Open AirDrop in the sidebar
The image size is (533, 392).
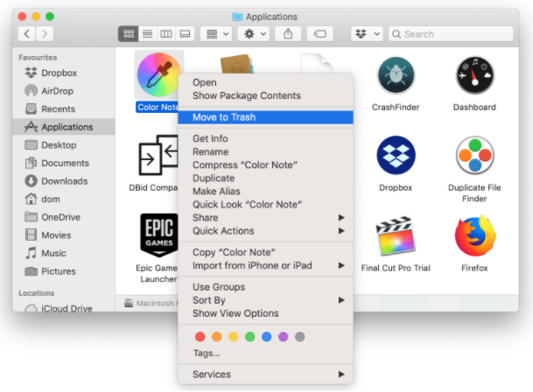coord(64,91)
